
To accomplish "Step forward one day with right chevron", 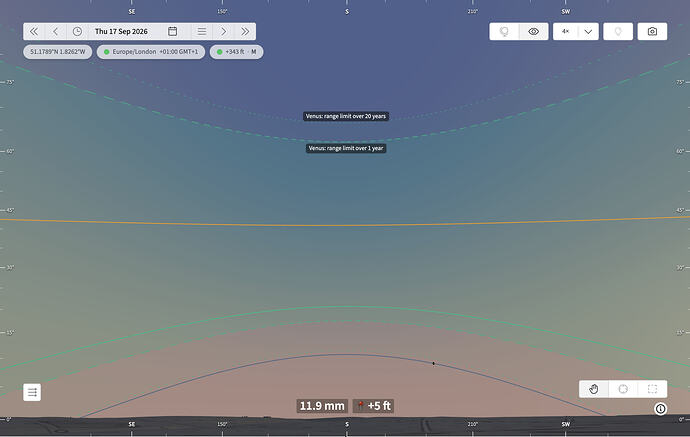I will 224,32.
